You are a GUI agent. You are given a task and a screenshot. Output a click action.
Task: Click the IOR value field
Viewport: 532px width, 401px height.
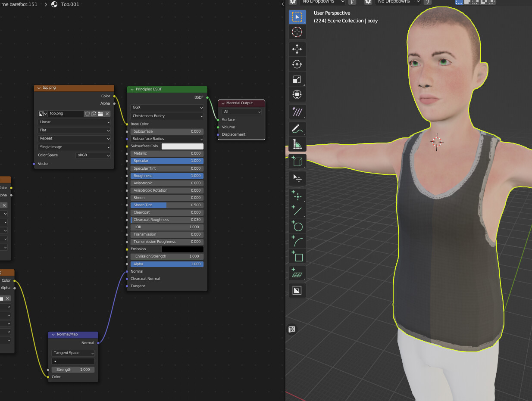167,227
